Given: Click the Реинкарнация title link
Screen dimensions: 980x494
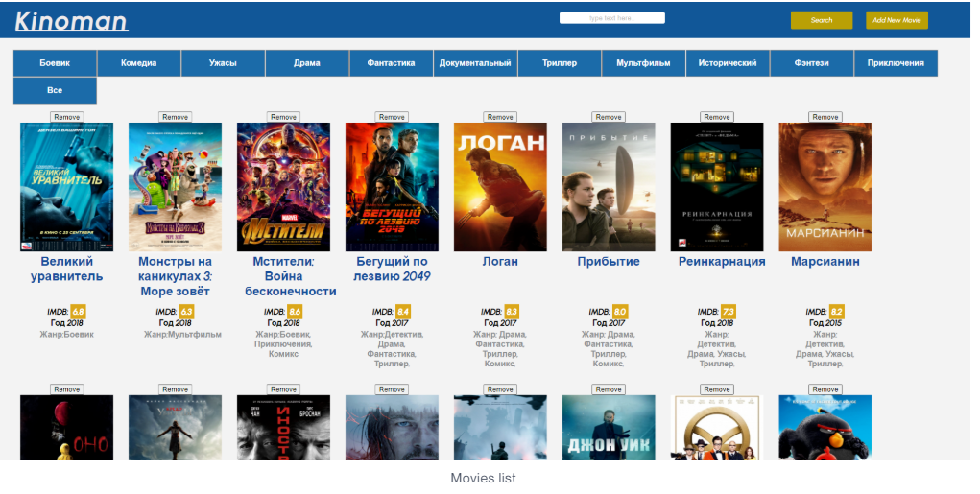Looking at the screenshot, I should (722, 262).
